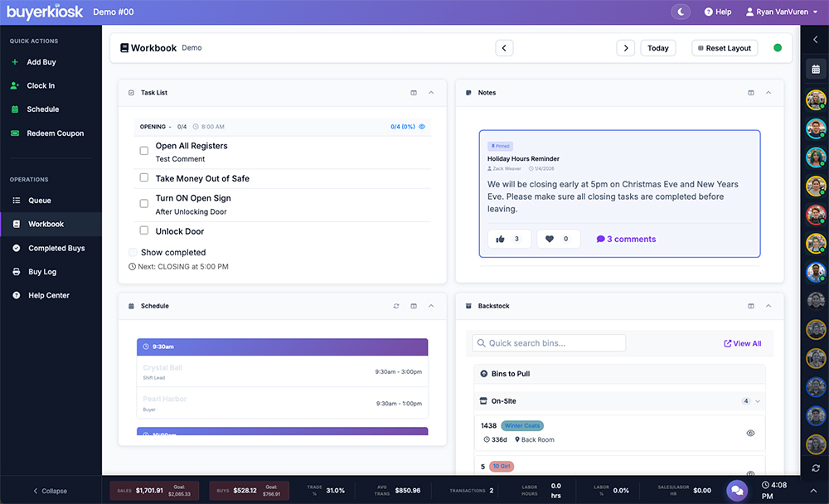Collapse the Task List panel
This screenshot has width=829, height=504.
(x=431, y=92)
